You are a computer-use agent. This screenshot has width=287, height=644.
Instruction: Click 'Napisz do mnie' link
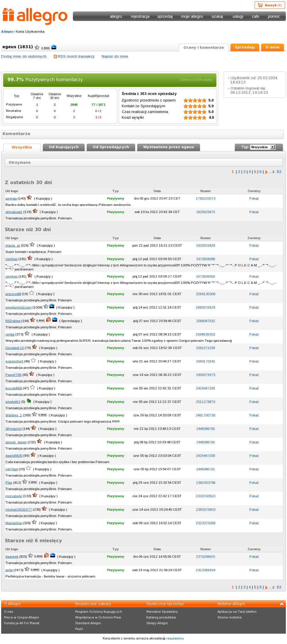pos(115,56)
